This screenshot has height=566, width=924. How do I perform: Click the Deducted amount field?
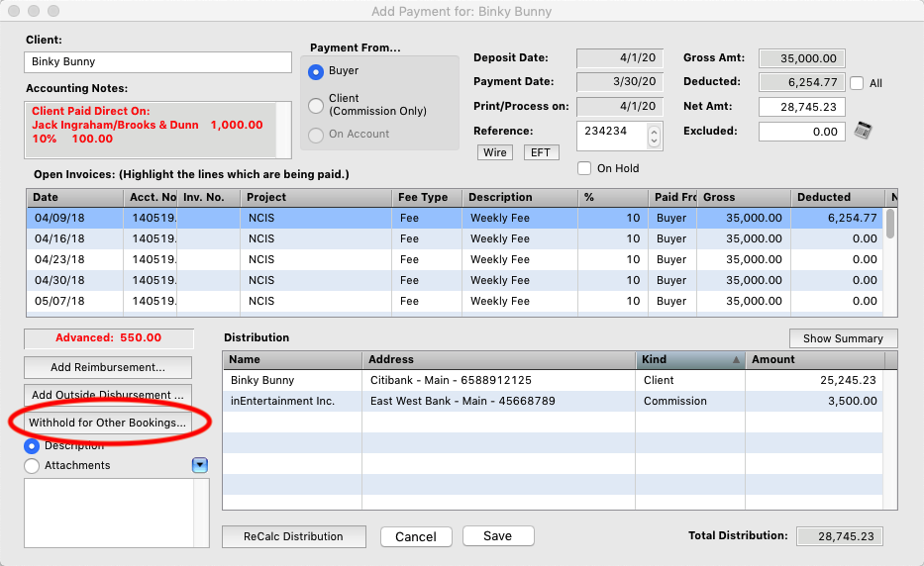[802, 82]
